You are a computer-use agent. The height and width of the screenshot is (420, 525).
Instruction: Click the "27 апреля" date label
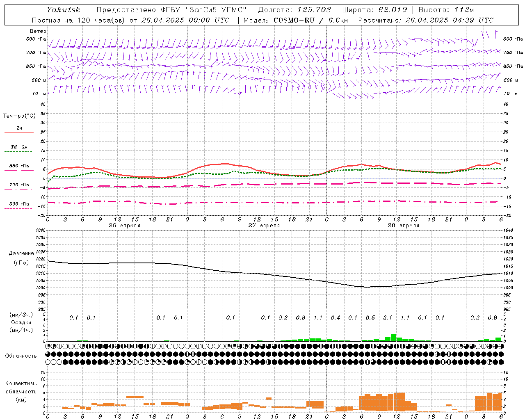pyautogui.click(x=264, y=226)
